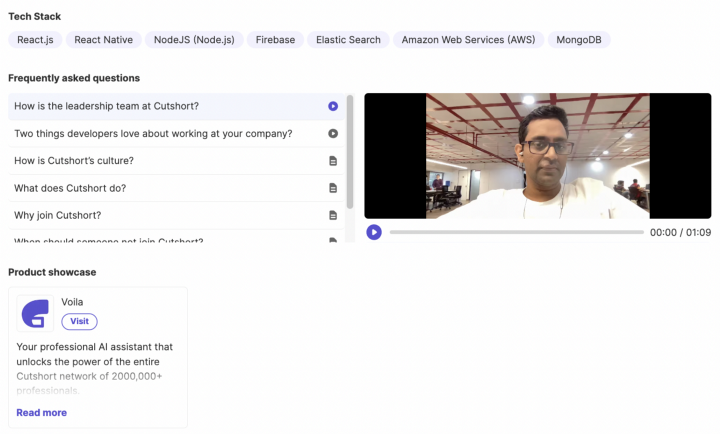This screenshot has height=434, width=720.
Task: Click the video preview of the man
Action: 538,156
